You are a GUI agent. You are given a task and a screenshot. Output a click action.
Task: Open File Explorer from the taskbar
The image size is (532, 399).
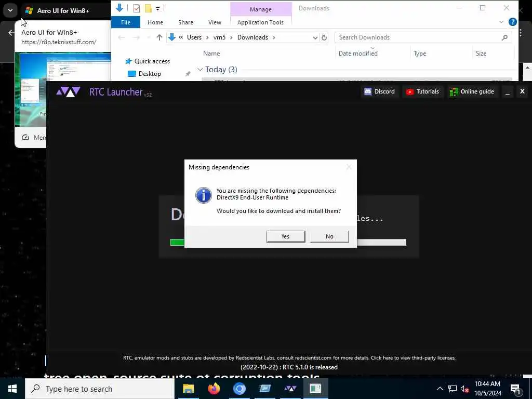(188, 389)
